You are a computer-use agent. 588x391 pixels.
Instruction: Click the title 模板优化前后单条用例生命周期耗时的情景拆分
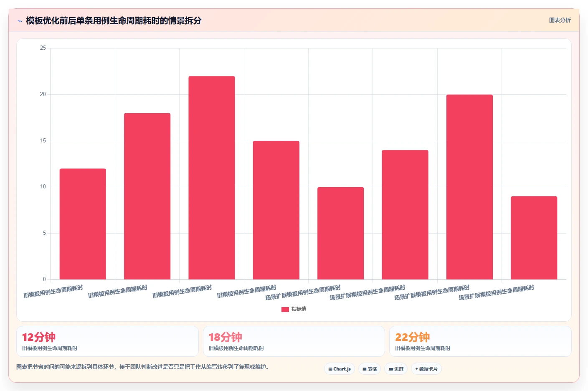point(114,20)
